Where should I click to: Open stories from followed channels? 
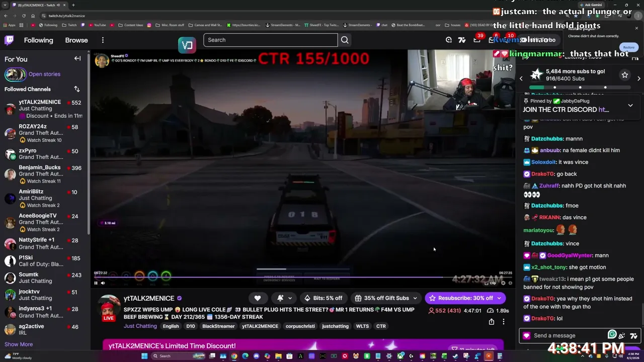44,74
